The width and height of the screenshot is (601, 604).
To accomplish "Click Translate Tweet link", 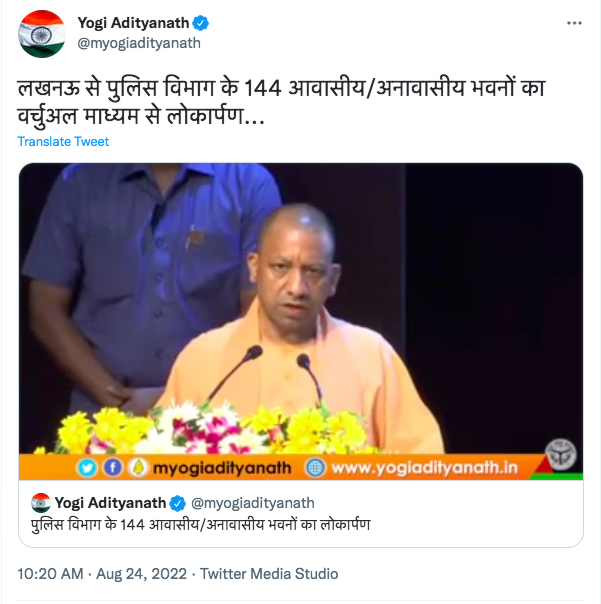I will (63, 141).
